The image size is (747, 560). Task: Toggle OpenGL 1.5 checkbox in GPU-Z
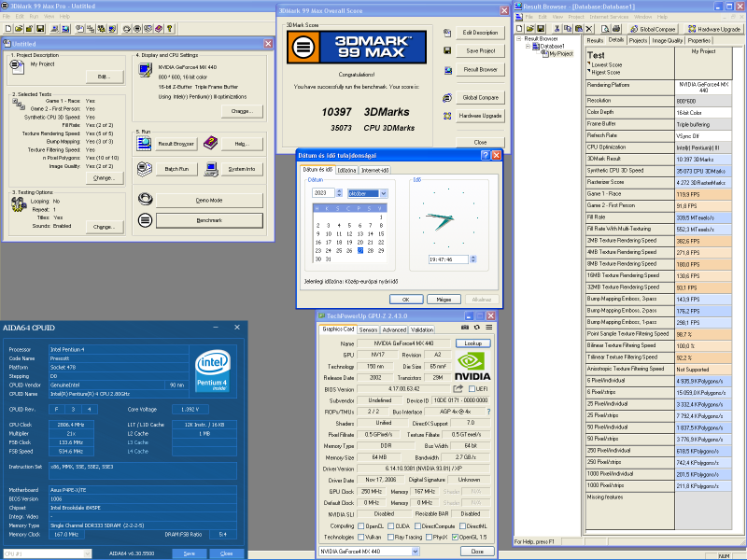coord(455,538)
